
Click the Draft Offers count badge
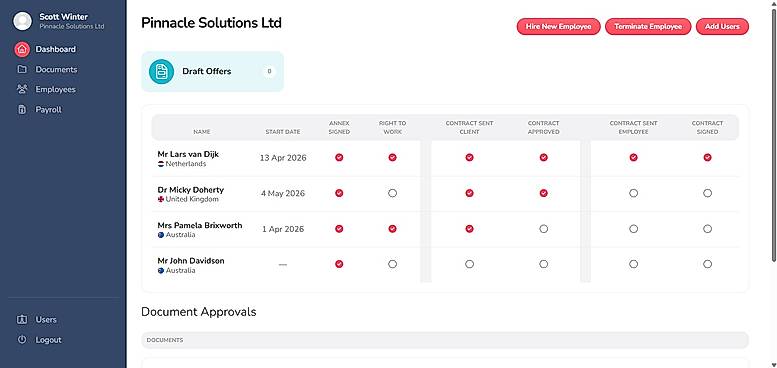[269, 71]
